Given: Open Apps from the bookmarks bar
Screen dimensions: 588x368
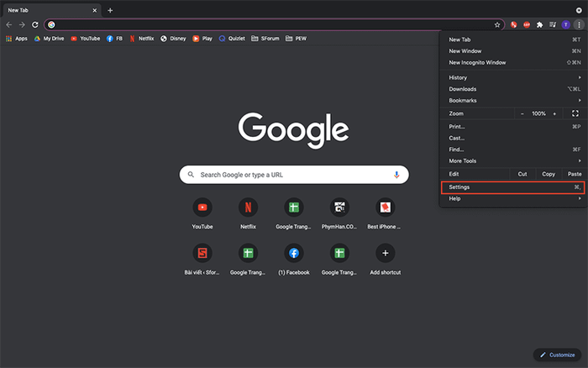Looking at the screenshot, I should pyautogui.click(x=17, y=39).
